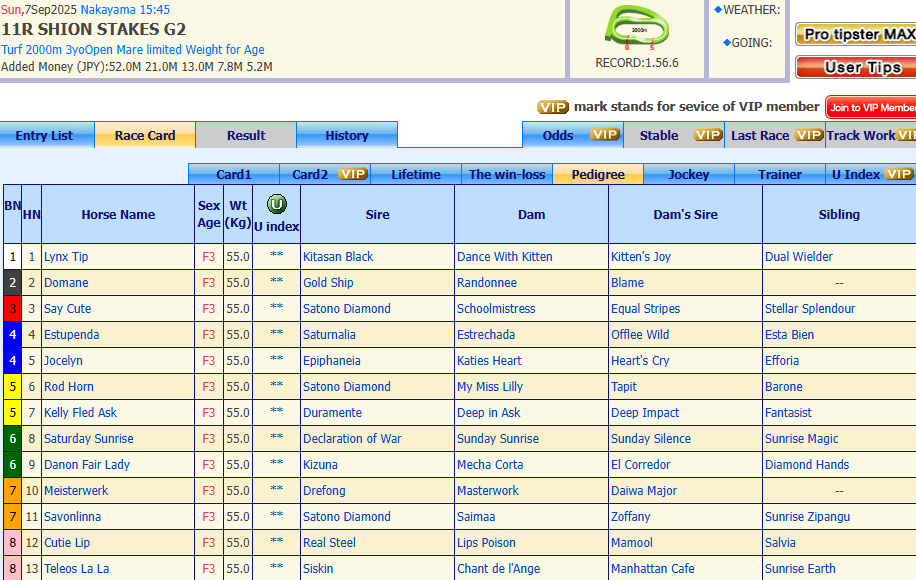
Task: Select the Pedigree sub-tab
Action: click(598, 174)
